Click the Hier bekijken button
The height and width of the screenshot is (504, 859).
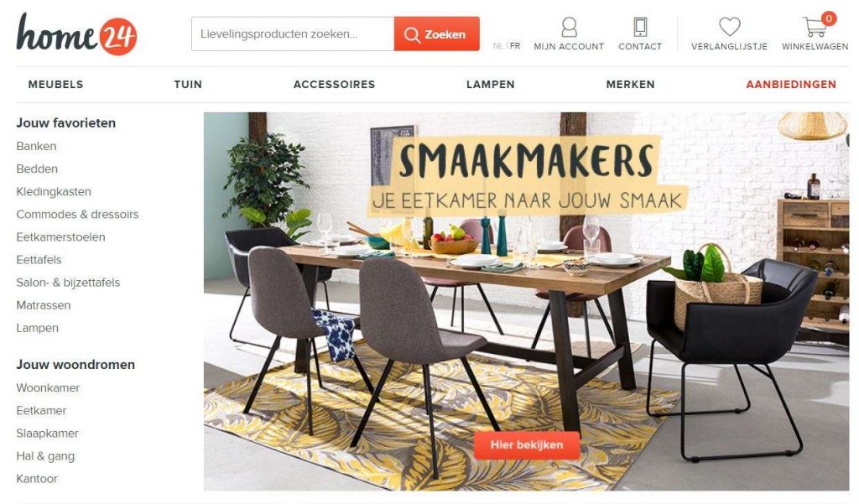[x=527, y=444]
